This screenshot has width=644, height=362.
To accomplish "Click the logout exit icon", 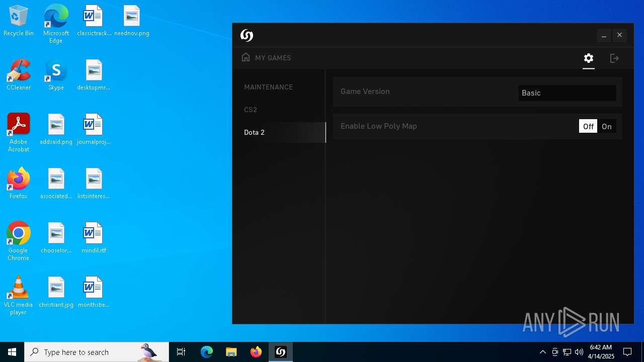I will (x=614, y=58).
